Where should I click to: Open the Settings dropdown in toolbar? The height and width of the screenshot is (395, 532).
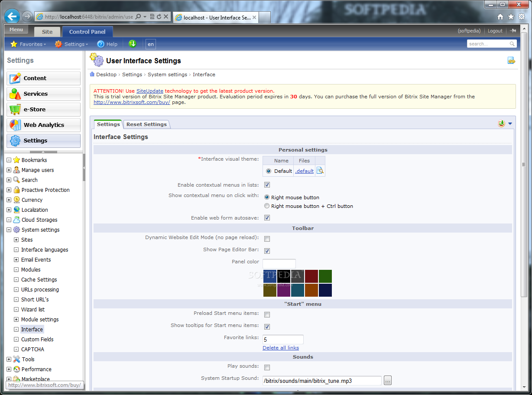[x=71, y=44]
